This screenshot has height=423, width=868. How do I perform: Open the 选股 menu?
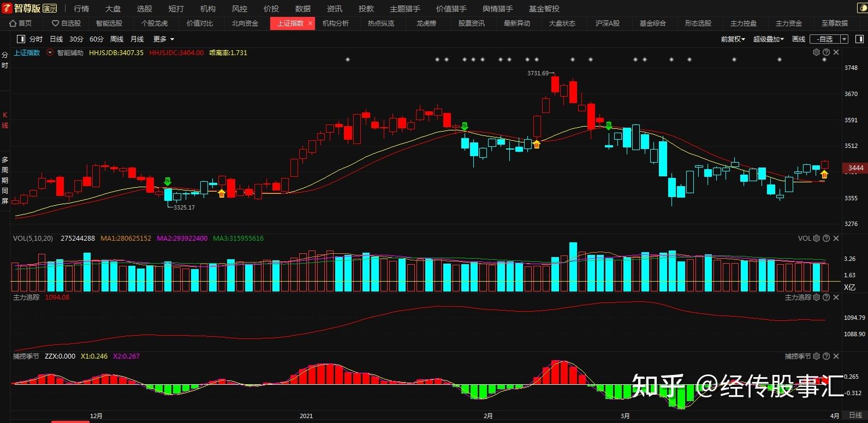click(145, 9)
